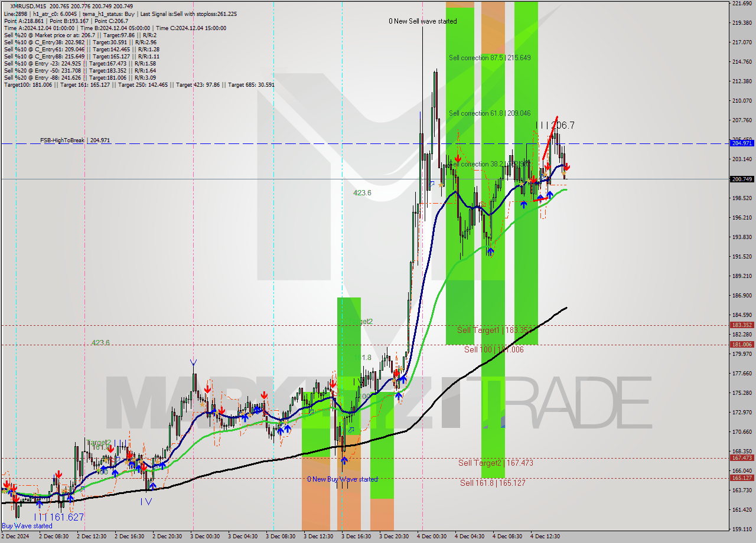The width and height of the screenshot is (756, 543).
Task: Click 'Sell 161.8 | 165.127' label
Action: 493,483
